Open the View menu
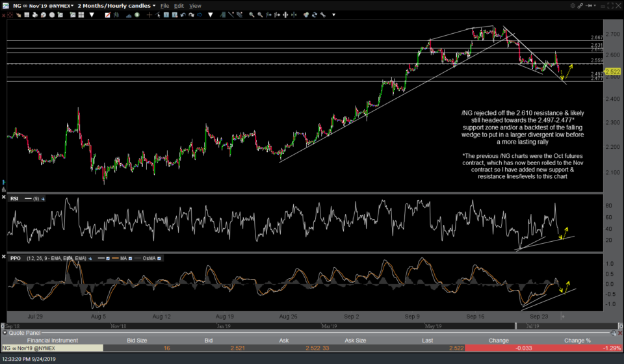Screen dimensions: 624x364 click(196, 5)
